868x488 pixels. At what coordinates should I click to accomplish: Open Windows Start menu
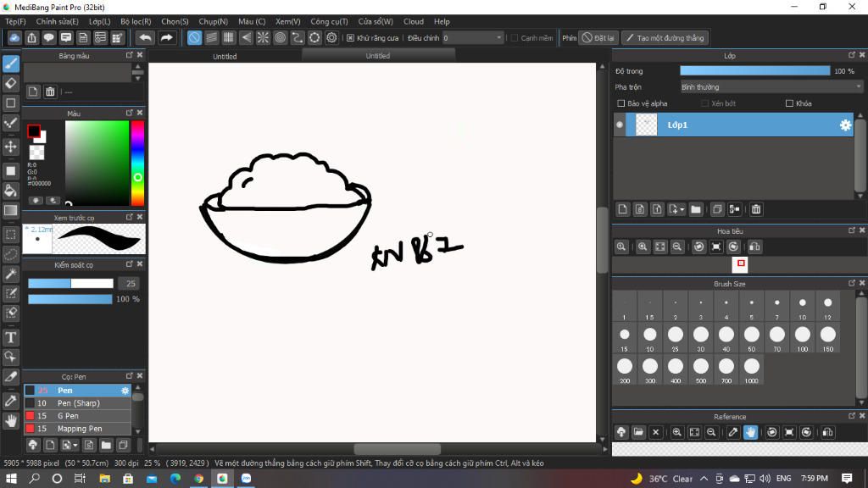click(11, 479)
